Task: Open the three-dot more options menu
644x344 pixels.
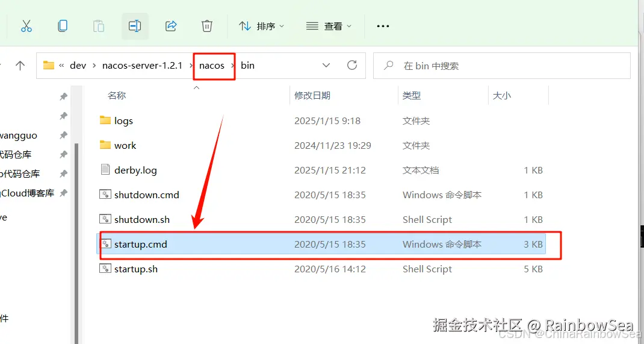Action: 383,27
